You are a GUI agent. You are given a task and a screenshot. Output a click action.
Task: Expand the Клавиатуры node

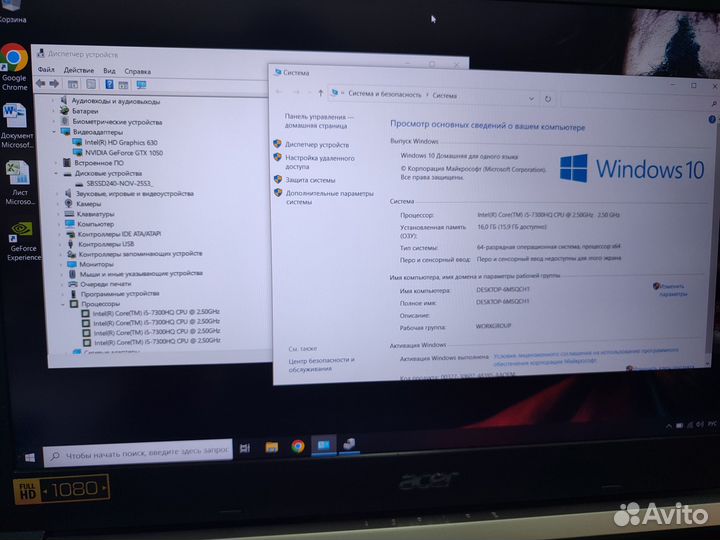[58, 214]
